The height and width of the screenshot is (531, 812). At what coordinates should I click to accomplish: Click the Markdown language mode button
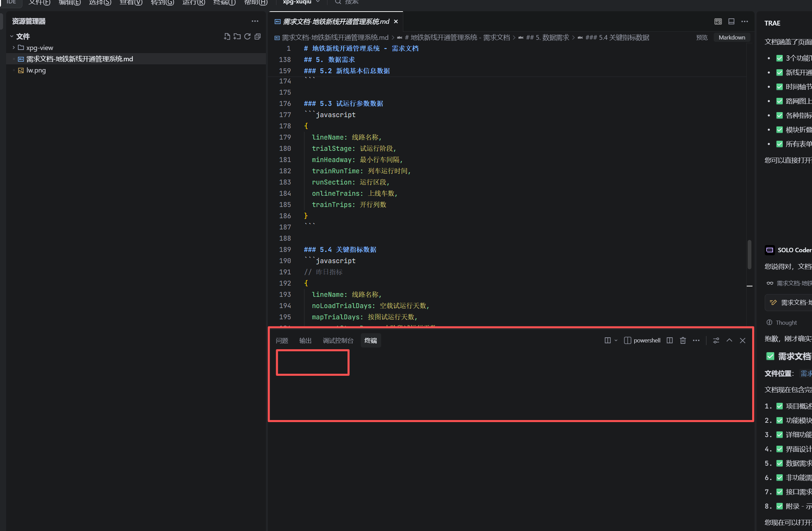(x=731, y=37)
